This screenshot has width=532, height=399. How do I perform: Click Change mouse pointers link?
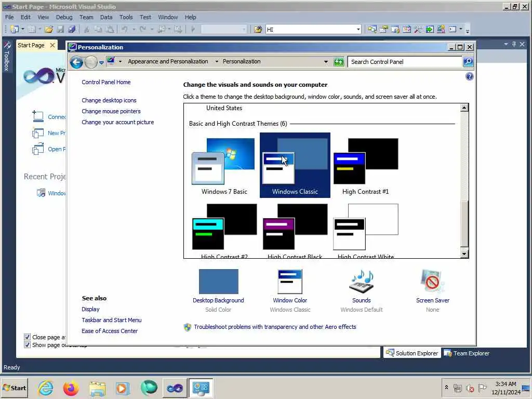point(111,111)
